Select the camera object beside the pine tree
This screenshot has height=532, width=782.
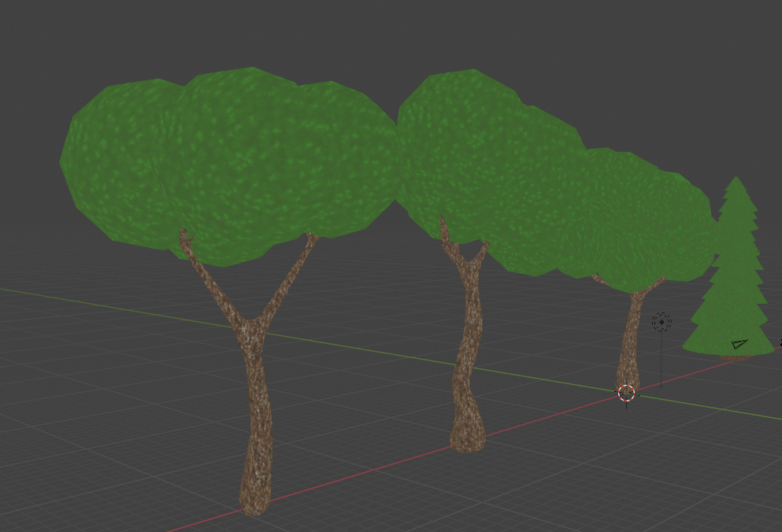coord(739,344)
